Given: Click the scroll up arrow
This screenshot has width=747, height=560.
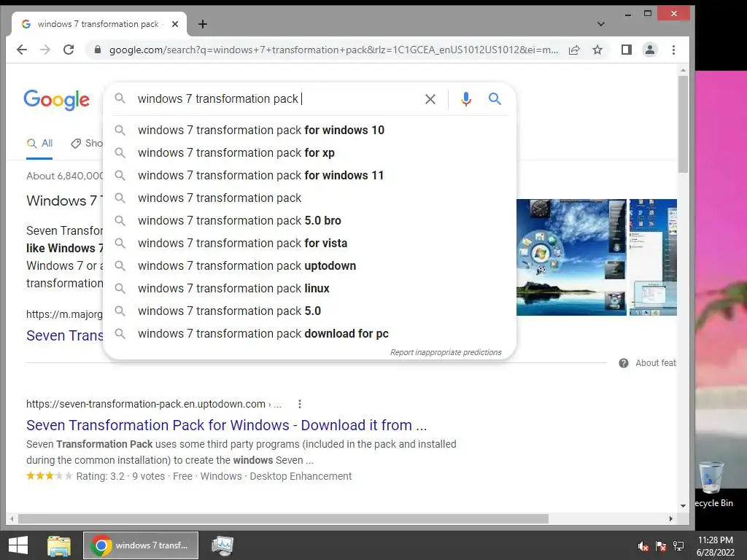Looking at the screenshot, I should coord(683,70).
